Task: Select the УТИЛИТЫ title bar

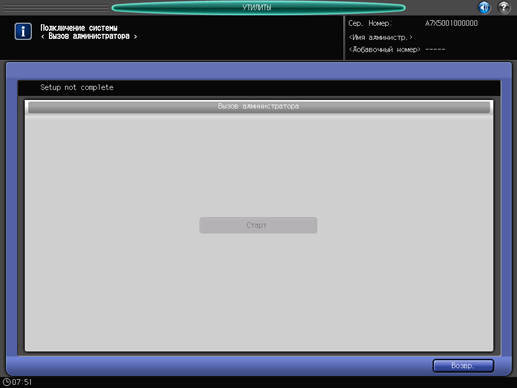Action: (x=258, y=8)
